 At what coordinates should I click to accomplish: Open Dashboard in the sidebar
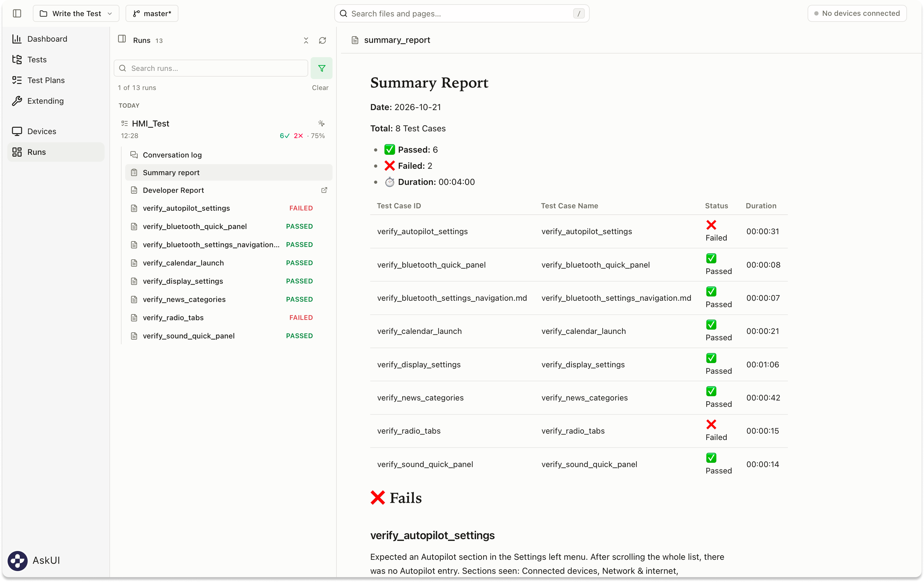[x=56, y=39]
